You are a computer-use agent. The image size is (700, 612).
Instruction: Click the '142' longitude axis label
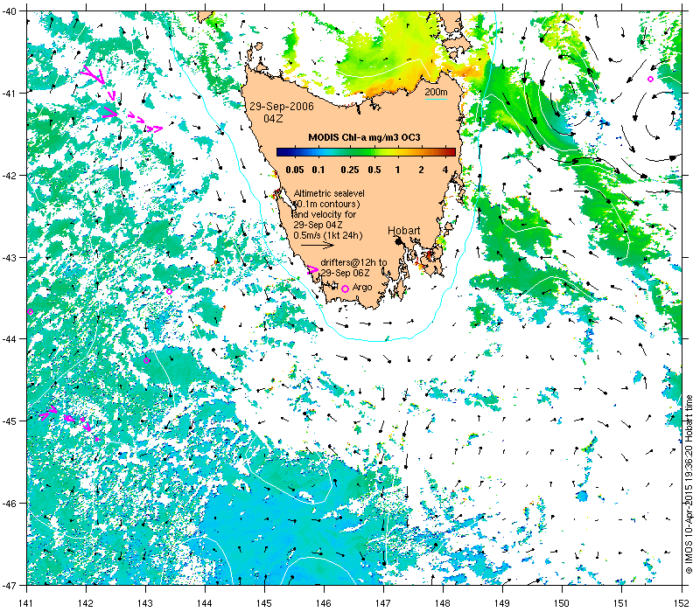point(86,603)
